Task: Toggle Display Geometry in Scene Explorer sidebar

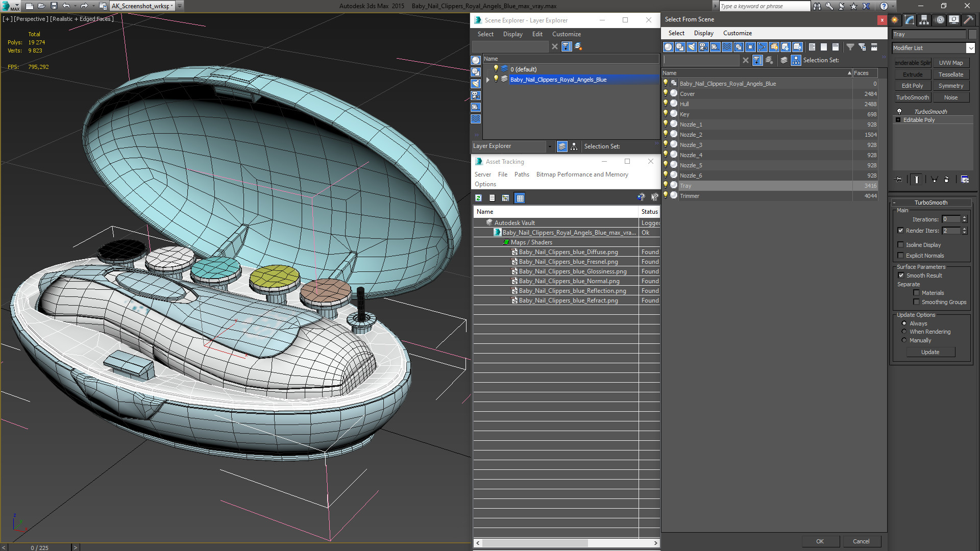Action: coord(476,60)
